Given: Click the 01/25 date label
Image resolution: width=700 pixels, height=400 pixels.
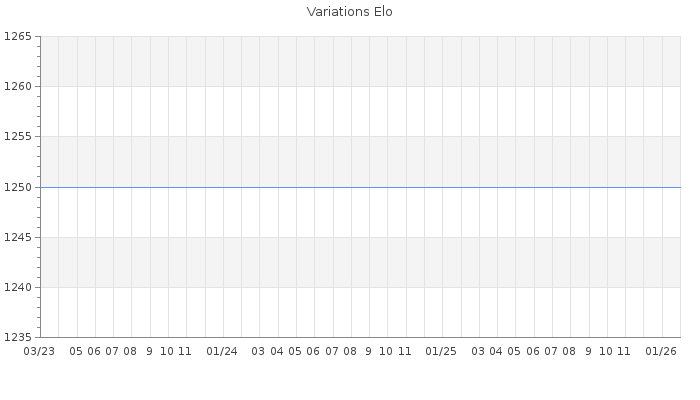Looking at the screenshot, I should click(x=441, y=352).
